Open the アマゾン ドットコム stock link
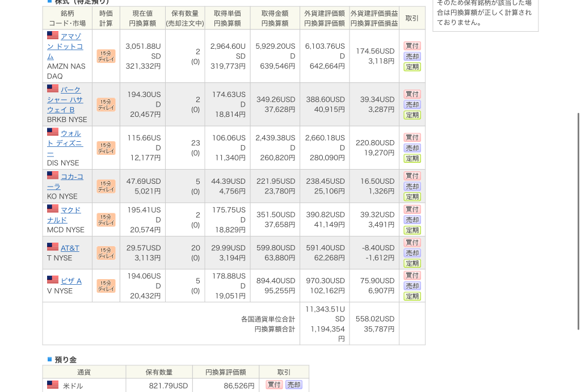This screenshot has height=392, width=581. pyautogui.click(x=65, y=47)
